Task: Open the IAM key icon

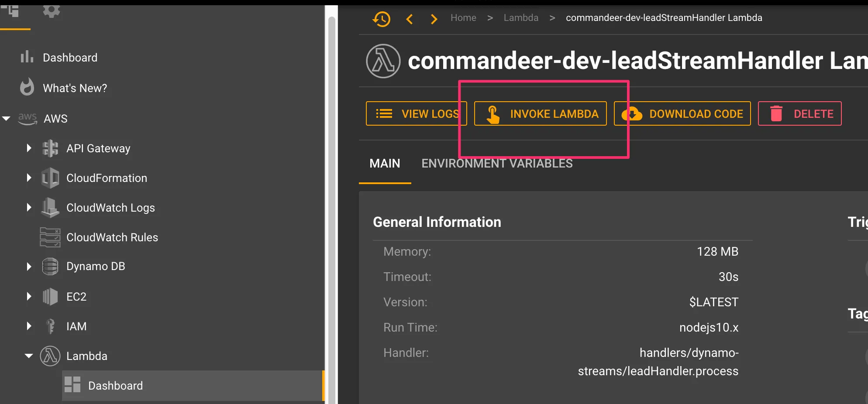Action: pyautogui.click(x=50, y=326)
